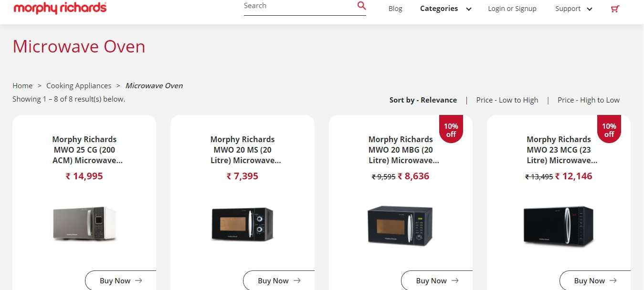Click the 10% off badge on MWO 20 MBG
The height and width of the screenshot is (290, 644).
[x=451, y=130]
